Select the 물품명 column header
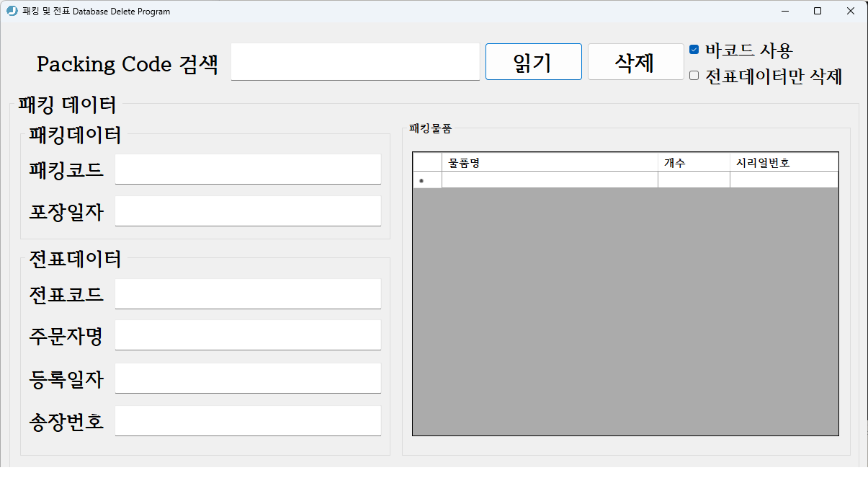Viewport: 868px width, 491px height. [x=549, y=162]
